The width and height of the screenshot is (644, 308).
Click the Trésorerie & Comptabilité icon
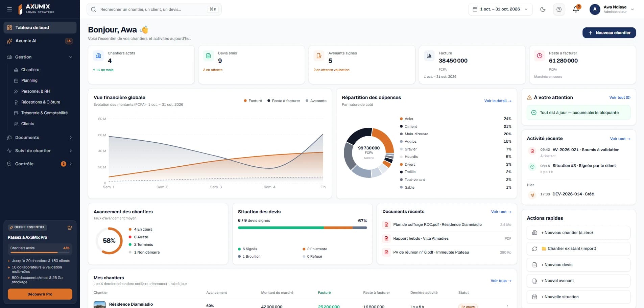click(x=16, y=113)
